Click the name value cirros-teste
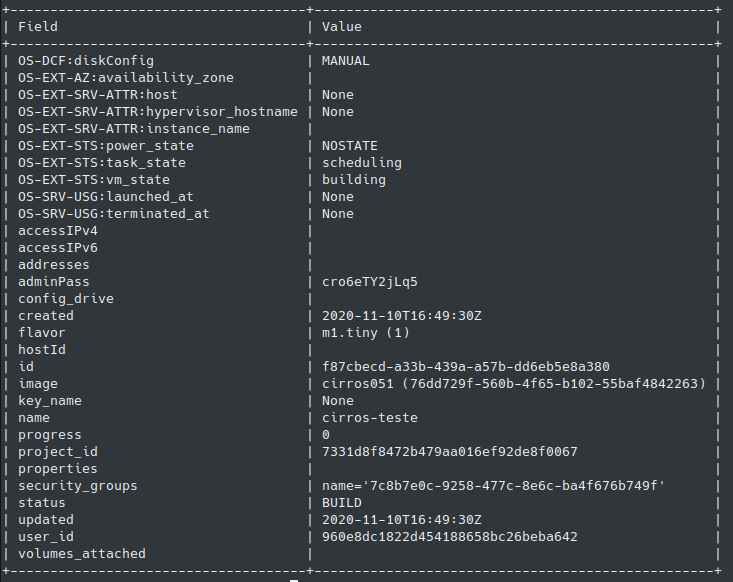 [370, 418]
